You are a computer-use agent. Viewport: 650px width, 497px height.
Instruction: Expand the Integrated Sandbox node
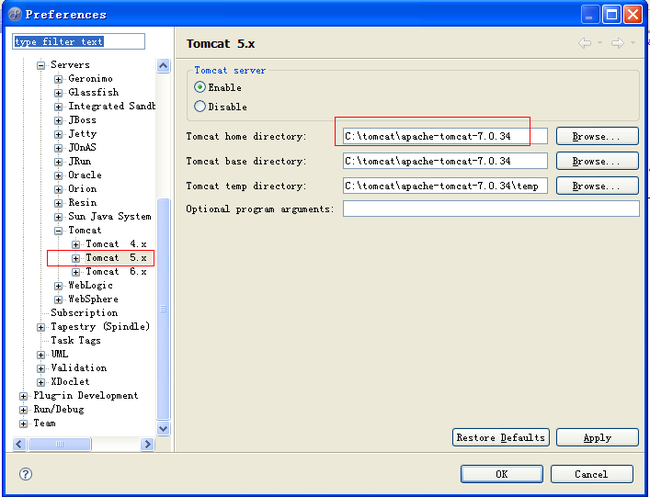coord(58,107)
